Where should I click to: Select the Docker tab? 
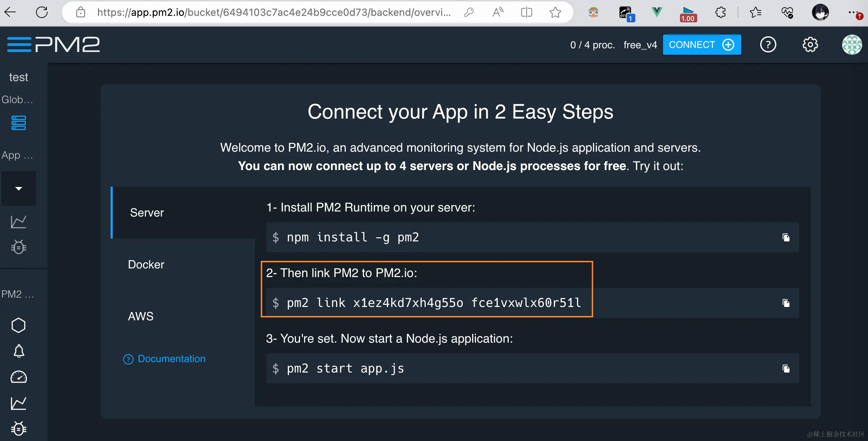(x=183, y=264)
